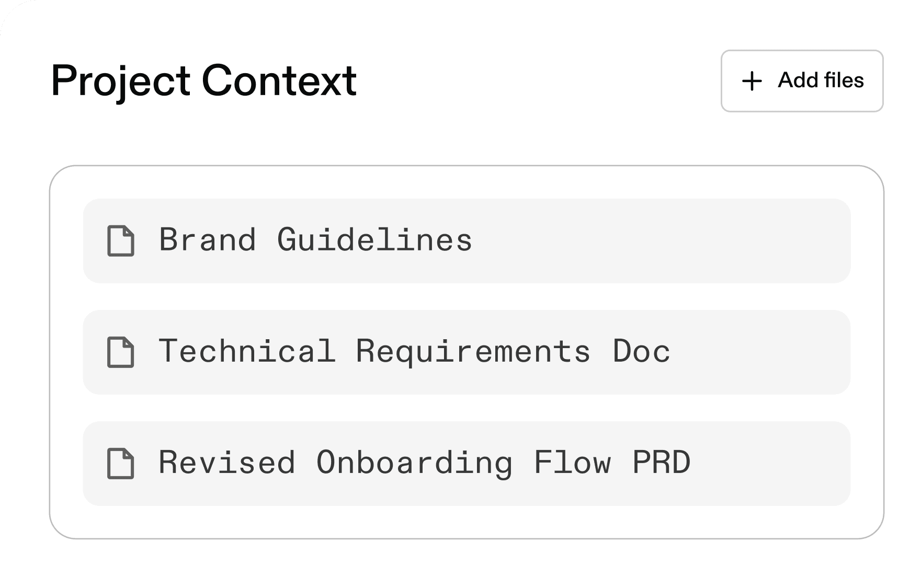Image resolution: width=910 pixels, height=588 pixels.
Task: Click the word Guidelines in first file
Action: 374,240
